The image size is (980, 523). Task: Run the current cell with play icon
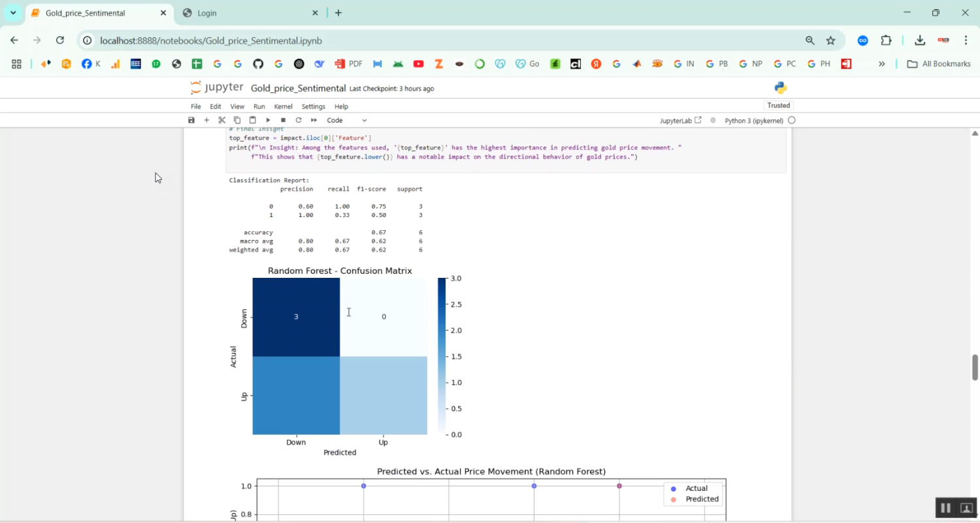tap(268, 120)
